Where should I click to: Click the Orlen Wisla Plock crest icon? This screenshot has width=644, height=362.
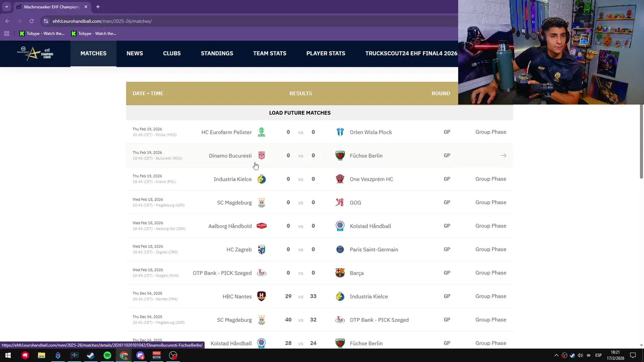click(x=340, y=132)
